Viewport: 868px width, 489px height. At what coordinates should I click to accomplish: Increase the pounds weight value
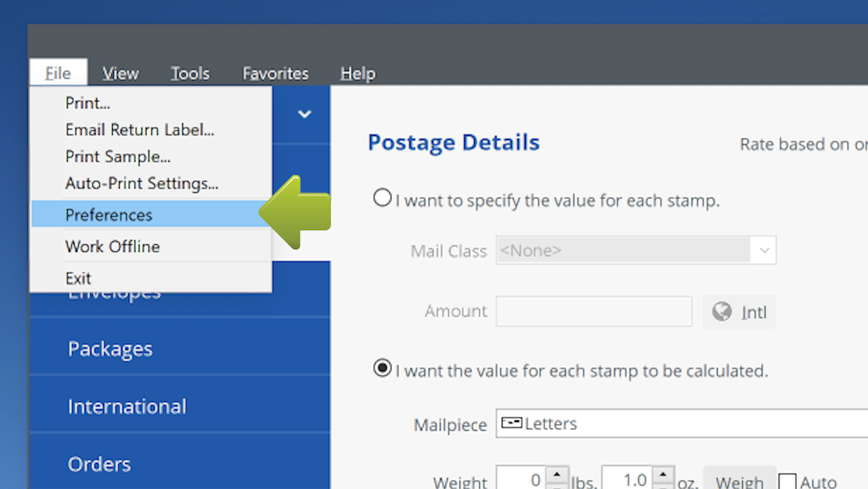558,473
